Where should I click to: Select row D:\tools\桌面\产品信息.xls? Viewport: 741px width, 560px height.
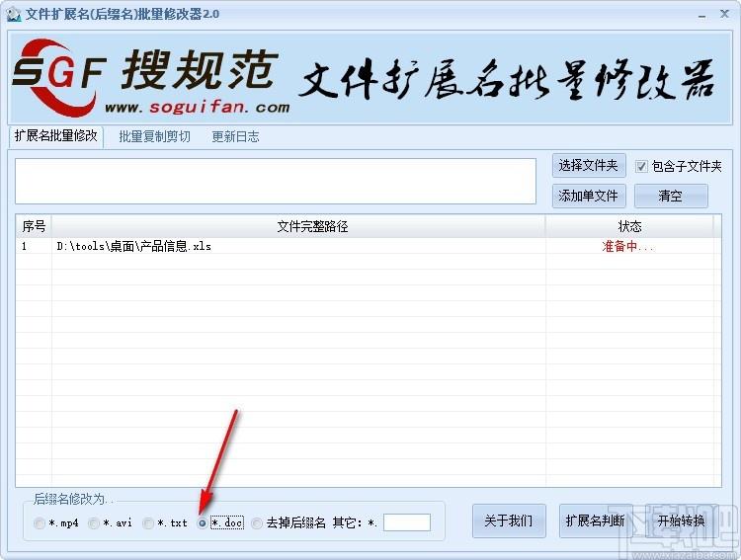[x=369, y=246]
